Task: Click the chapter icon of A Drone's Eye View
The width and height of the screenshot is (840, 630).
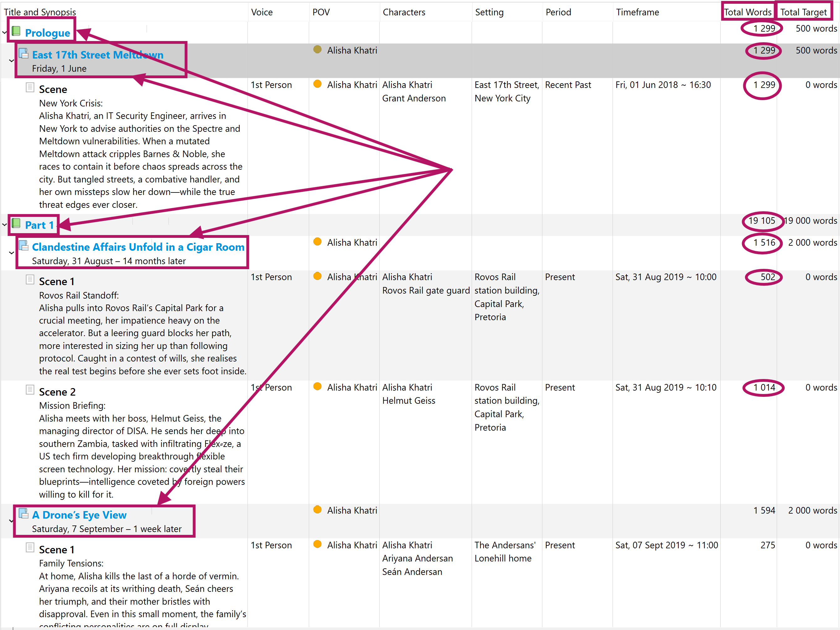Action: [x=23, y=514]
